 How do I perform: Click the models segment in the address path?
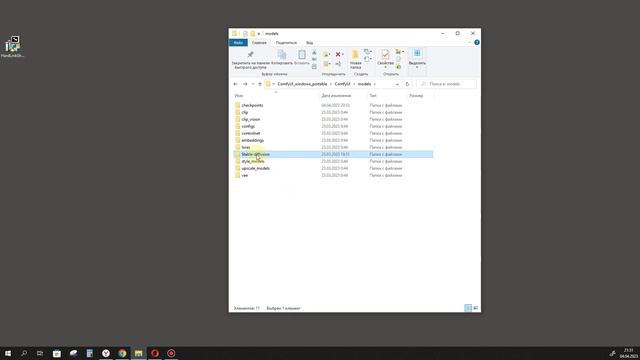(364, 84)
